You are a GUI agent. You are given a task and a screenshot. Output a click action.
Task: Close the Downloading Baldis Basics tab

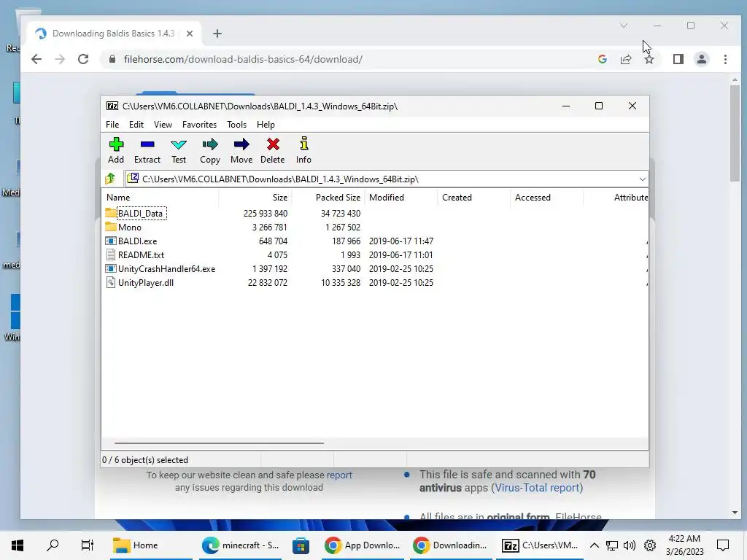coord(189,34)
